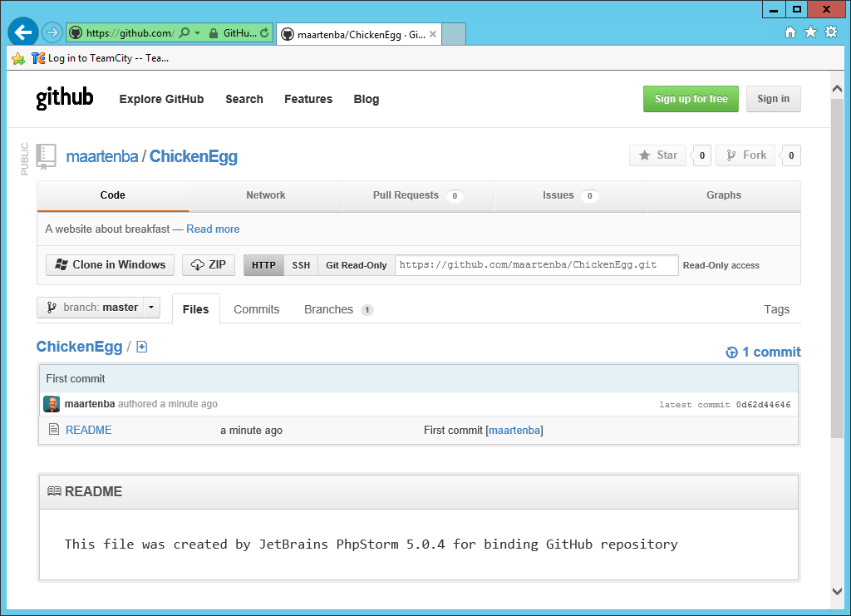Click the browser address bar URL

point(130,33)
